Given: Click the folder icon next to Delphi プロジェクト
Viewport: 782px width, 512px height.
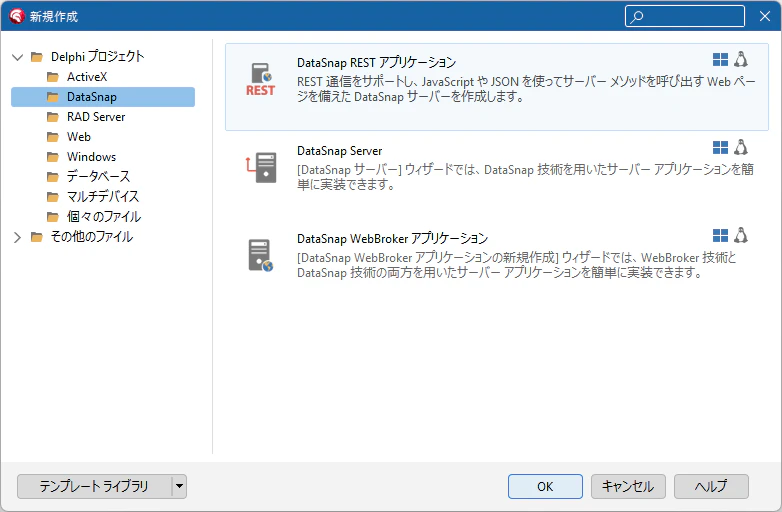Looking at the screenshot, I should click(36, 57).
